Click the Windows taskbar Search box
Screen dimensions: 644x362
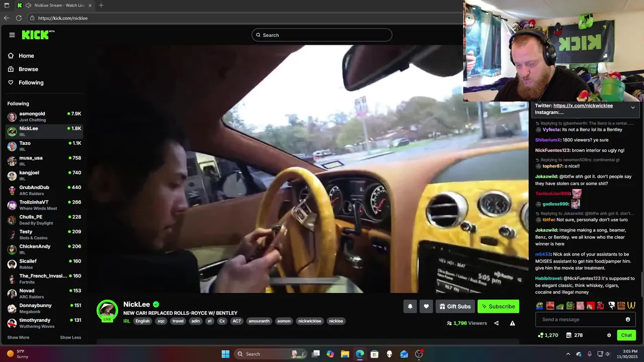tap(271, 354)
